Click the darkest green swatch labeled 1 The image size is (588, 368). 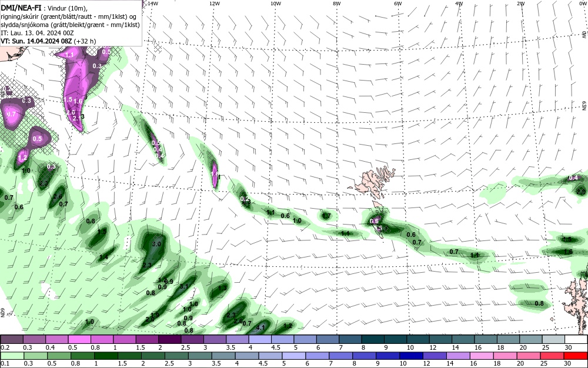106,356
